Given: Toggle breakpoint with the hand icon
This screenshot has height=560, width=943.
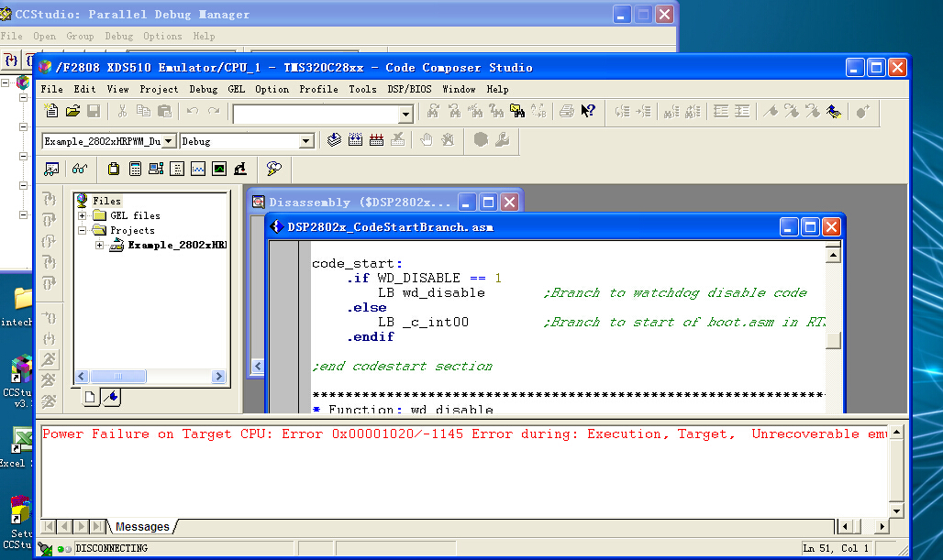Looking at the screenshot, I should click(x=427, y=140).
